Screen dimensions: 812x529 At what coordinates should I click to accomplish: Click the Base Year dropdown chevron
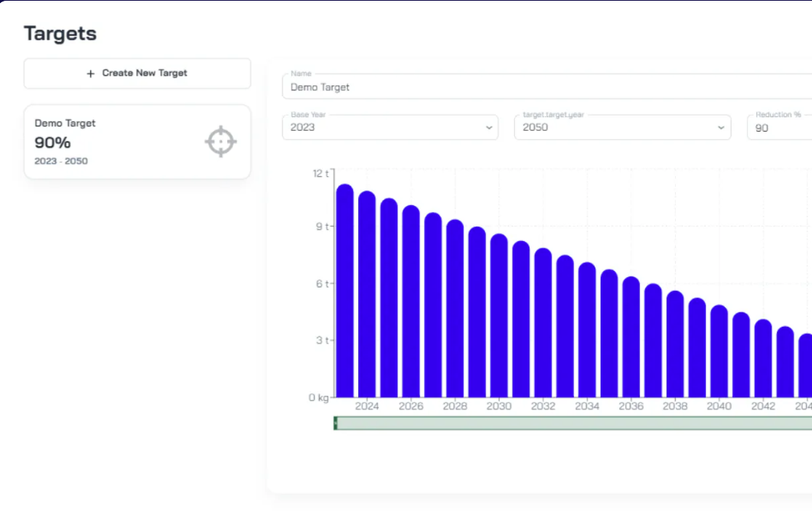[490, 128]
